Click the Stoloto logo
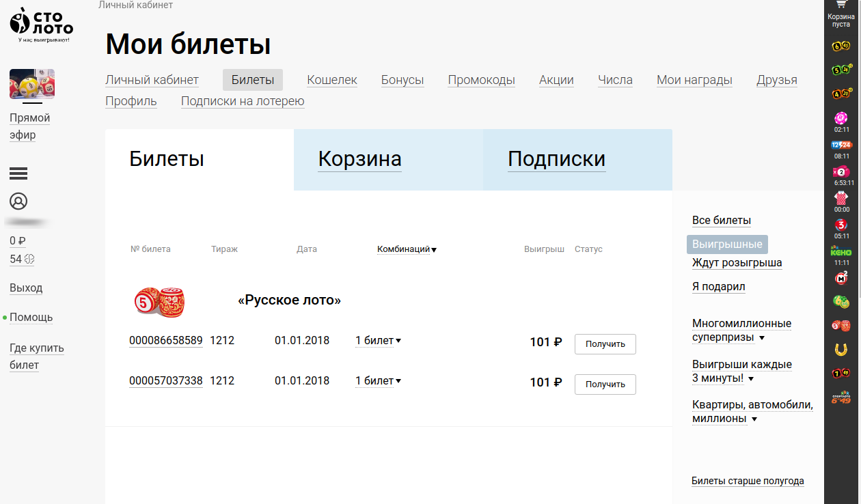This screenshot has width=861, height=504. click(x=41, y=25)
